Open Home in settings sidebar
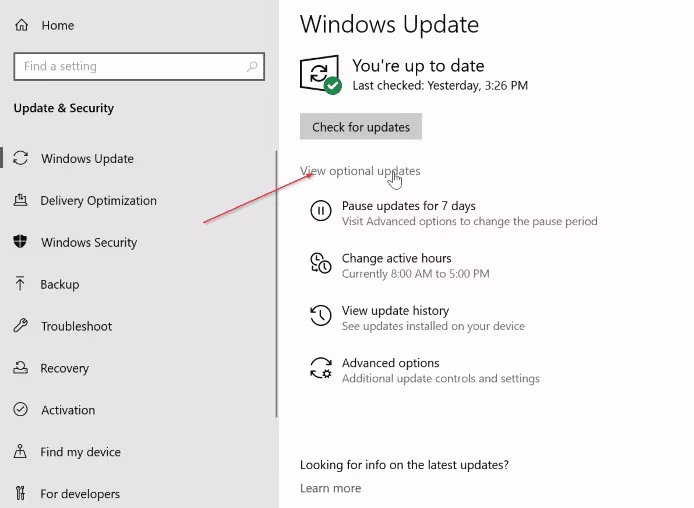This screenshot has width=694, height=508. pos(58,26)
